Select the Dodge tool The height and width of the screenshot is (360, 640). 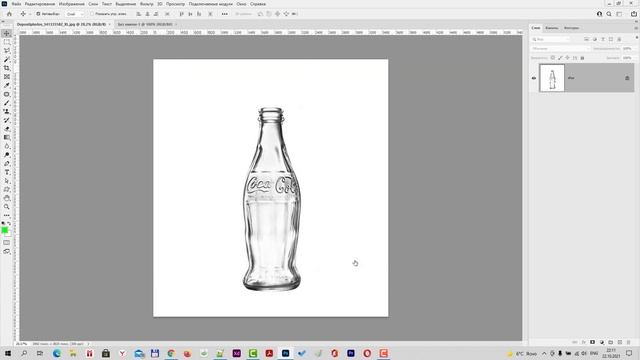[x=7, y=155]
